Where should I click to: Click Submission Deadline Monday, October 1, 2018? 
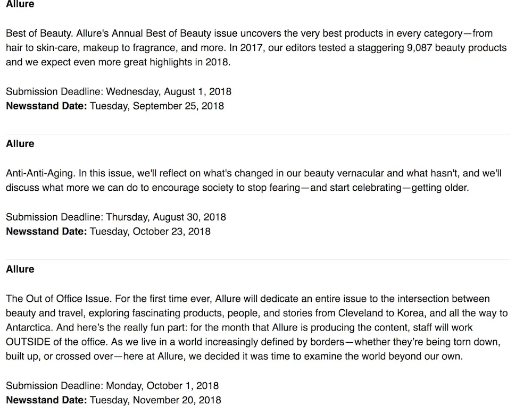point(112,386)
